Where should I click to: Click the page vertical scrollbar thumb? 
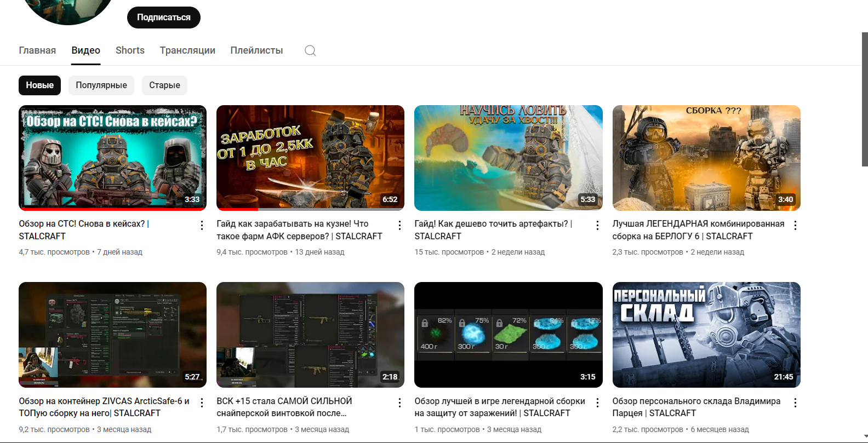(865, 99)
